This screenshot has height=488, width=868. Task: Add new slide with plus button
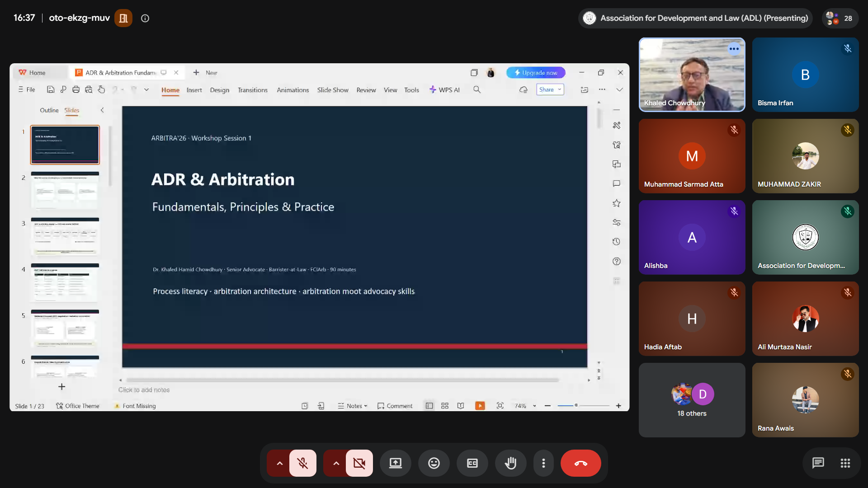62,387
